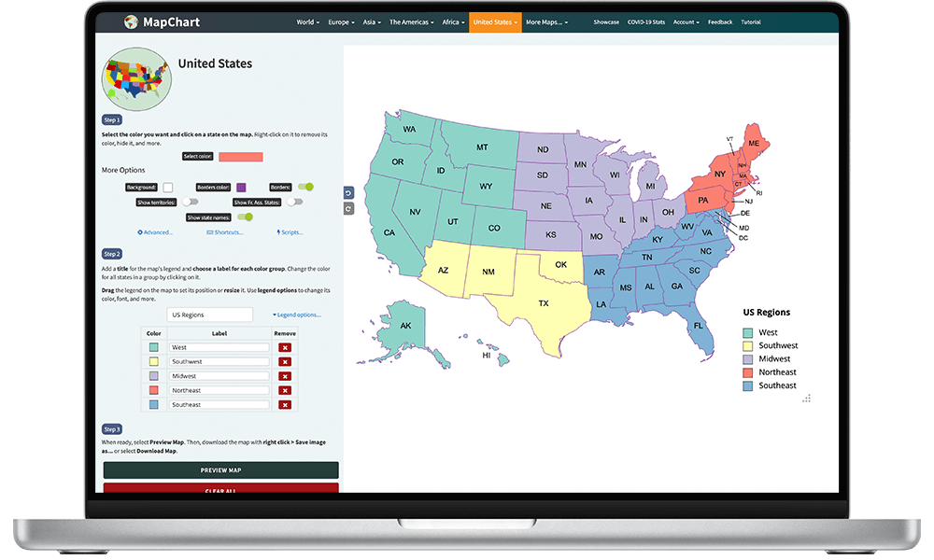The width and height of the screenshot is (934, 560).
Task: Click the Southeast group color swatch in the table
Action: (x=154, y=405)
